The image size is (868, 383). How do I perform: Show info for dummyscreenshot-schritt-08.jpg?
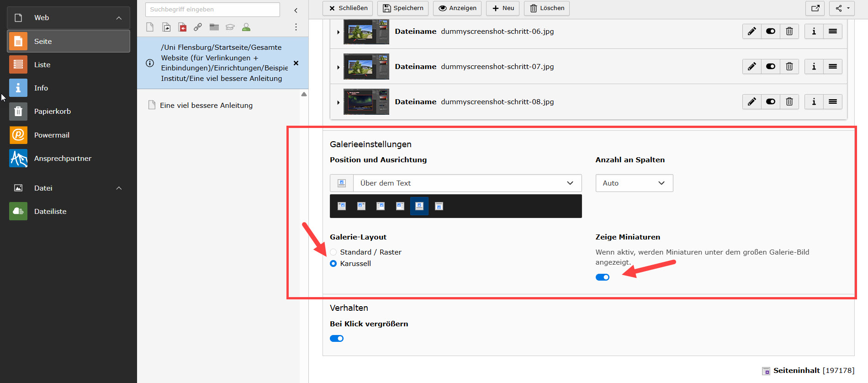coord(814,102)
